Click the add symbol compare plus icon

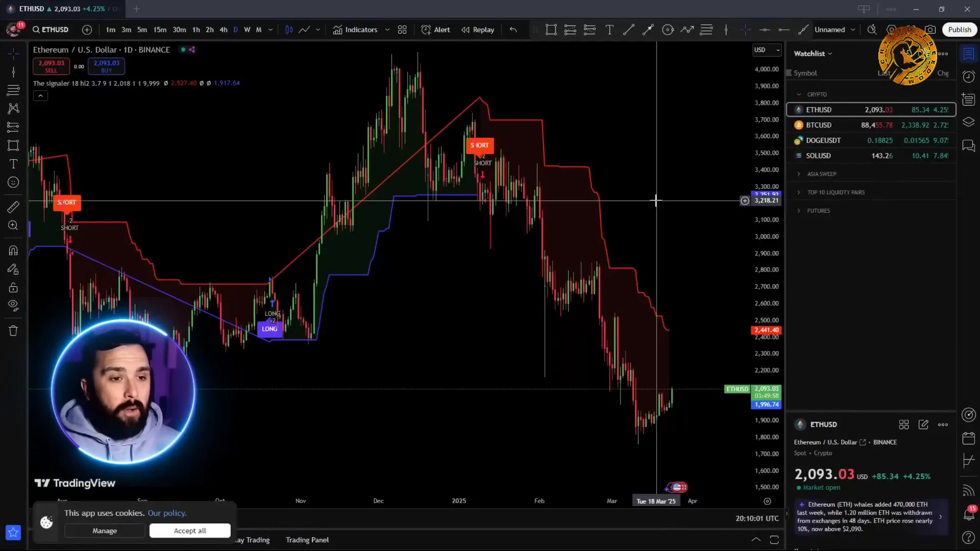coord(87,30)
